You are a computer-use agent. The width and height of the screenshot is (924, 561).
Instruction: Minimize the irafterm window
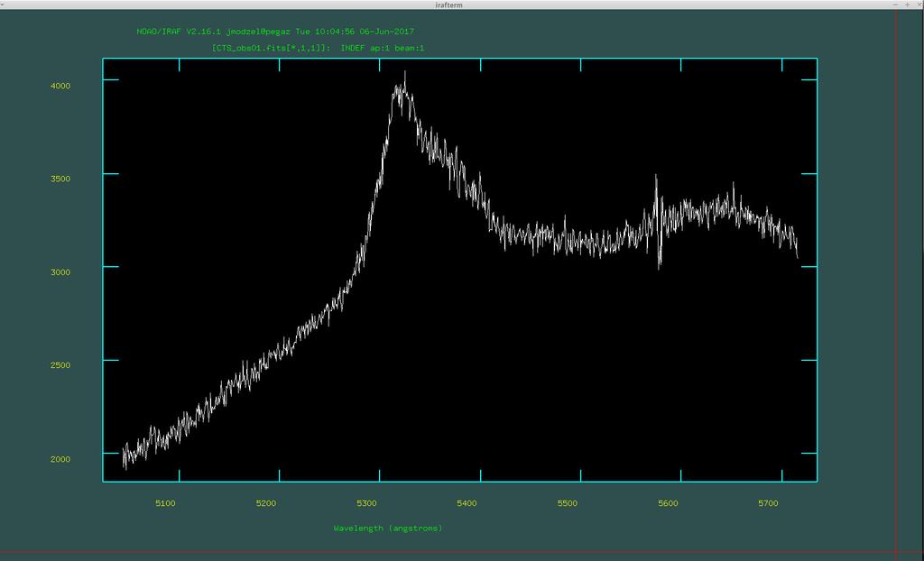pos(896,5)
